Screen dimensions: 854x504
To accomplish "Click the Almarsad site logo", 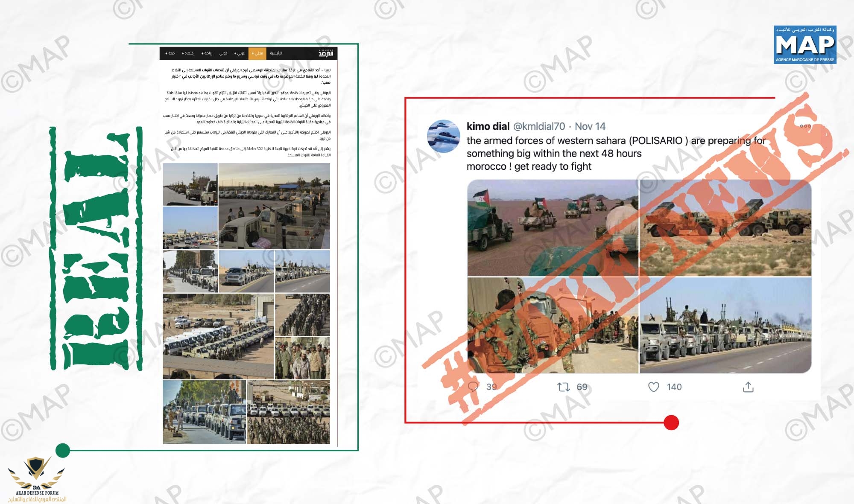I will 325,53.
